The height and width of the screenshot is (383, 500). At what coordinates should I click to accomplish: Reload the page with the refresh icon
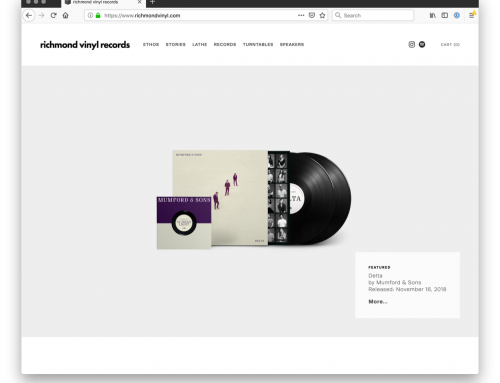click(53, 15)
